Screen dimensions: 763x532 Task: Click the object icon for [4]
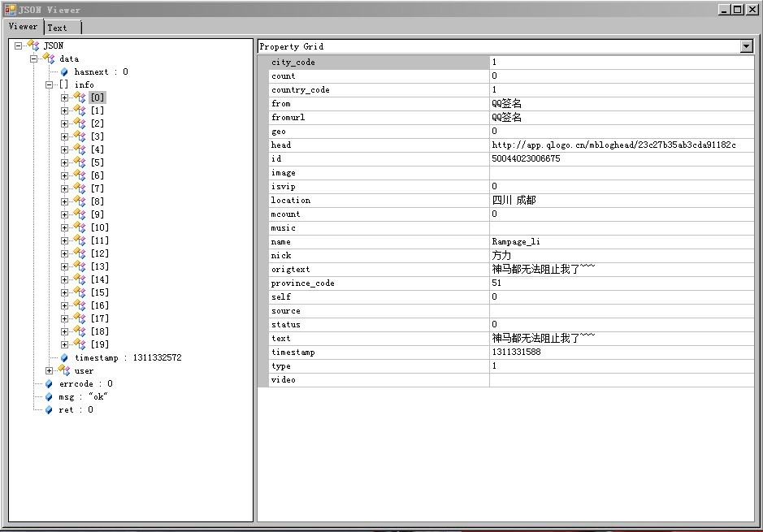click(80, 149)
